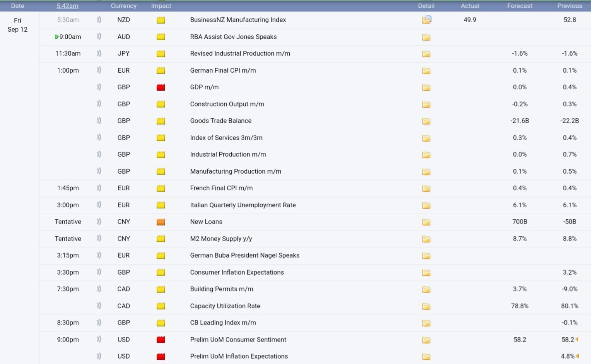Click yellow impact icon for CB Leading Index m/m
Image resolution: width=591 pixels, height=364 pixels.
click(161, 323)
